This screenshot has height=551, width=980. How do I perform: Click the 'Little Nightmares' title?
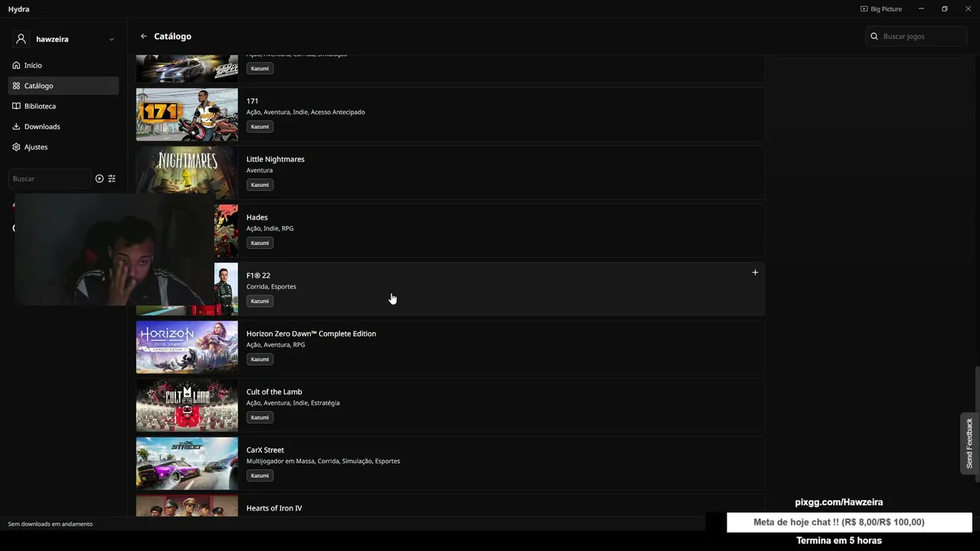275,159
